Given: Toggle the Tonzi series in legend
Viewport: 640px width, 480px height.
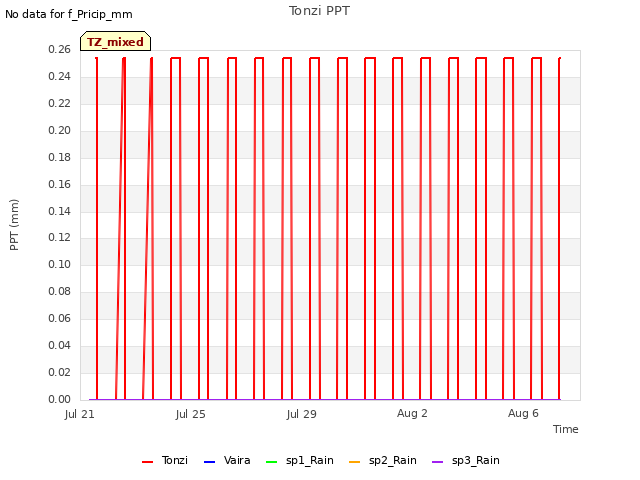Looking at the screenshot, I should pyautogui.click(x=165, y=460).
